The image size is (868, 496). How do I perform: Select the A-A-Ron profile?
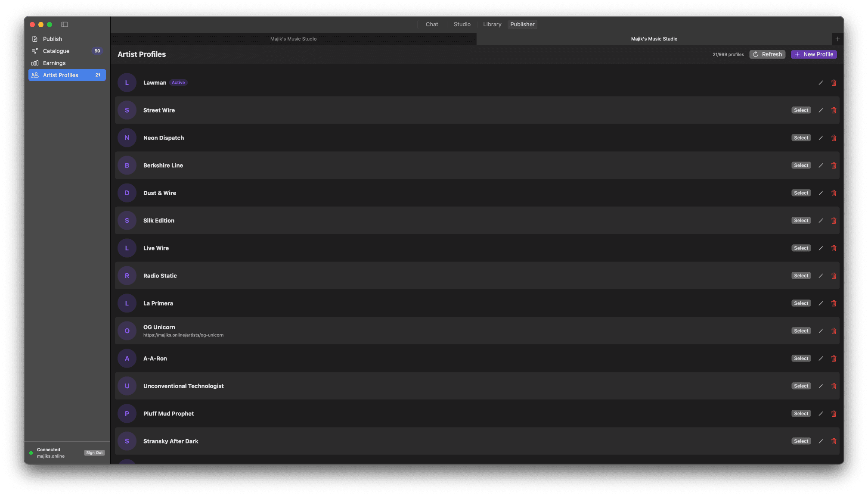click(801, 359)
